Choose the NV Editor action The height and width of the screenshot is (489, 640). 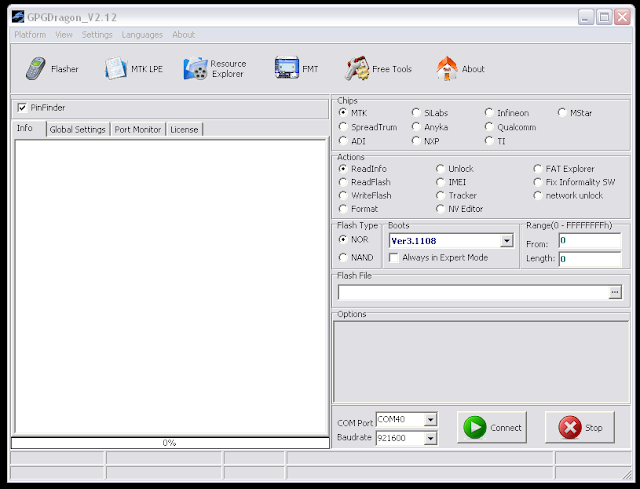pos(440,209)
